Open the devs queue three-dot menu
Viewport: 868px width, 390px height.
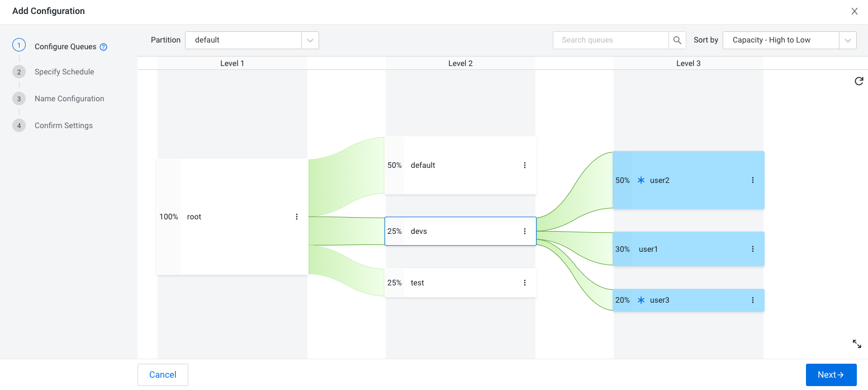coord(525,231)
